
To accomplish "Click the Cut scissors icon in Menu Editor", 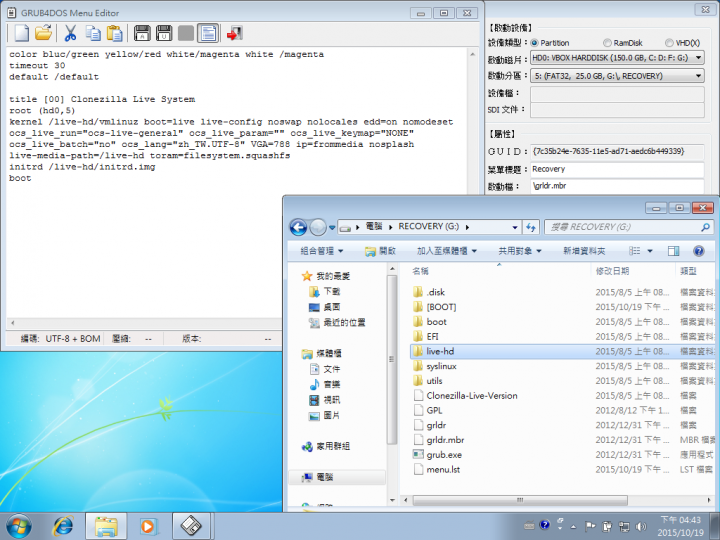I will (70, 33).
